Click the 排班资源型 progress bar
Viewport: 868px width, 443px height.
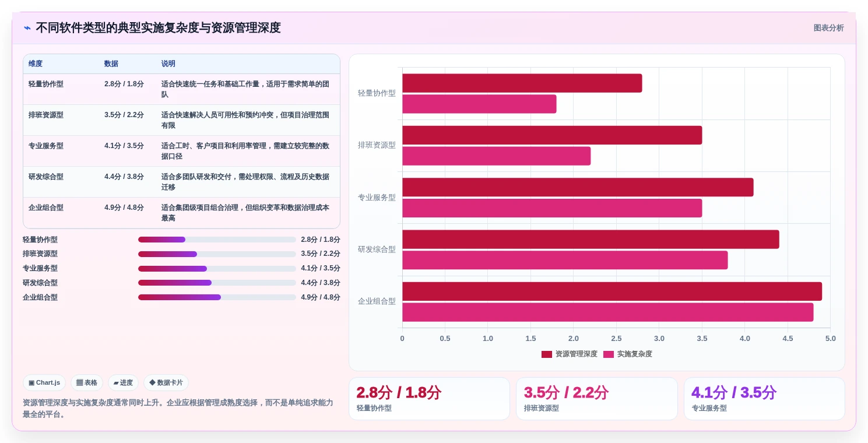click(x=217, y=254)
